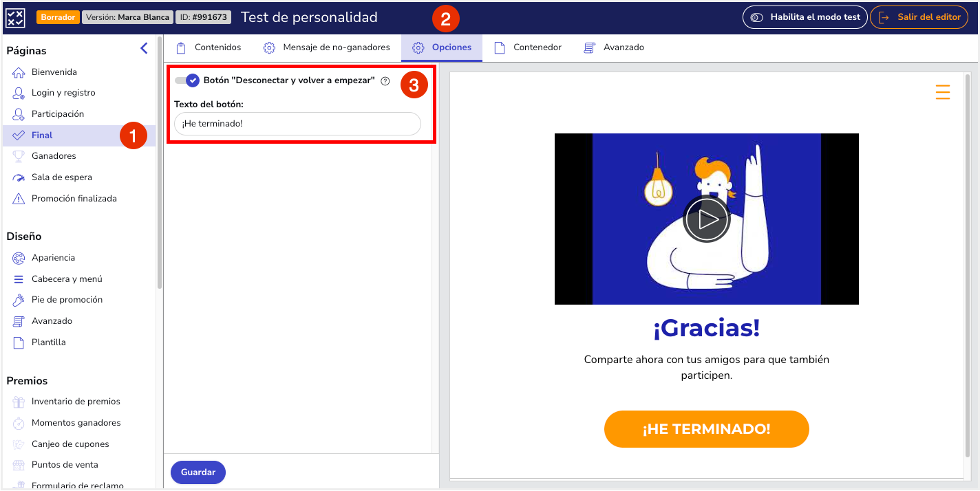This screenshot has height=491, width=980.
Task: Collapse the sidebar with the chevron arrow
Action: [x=144, y=48]
